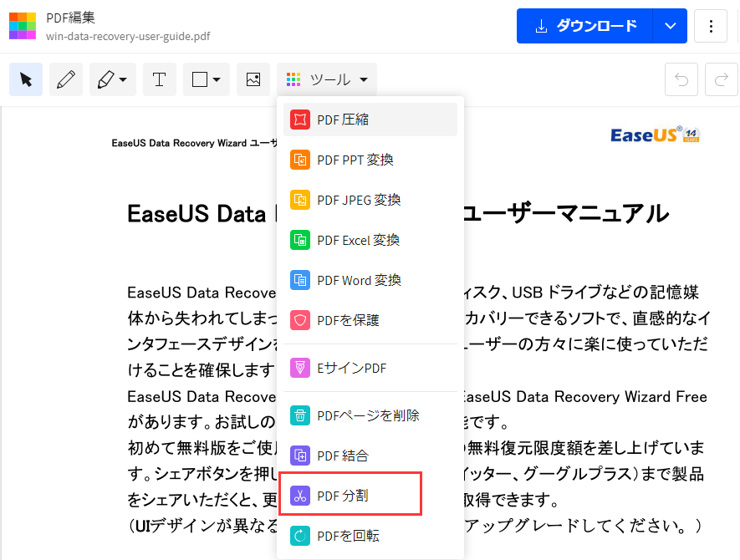Select the text insertion tool

pos(160,79)
